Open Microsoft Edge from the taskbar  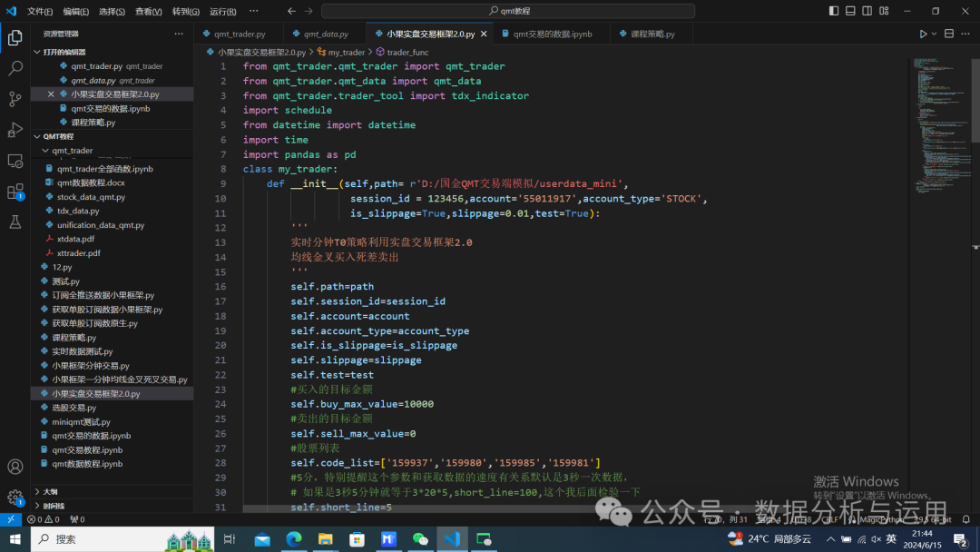[294, 539]
